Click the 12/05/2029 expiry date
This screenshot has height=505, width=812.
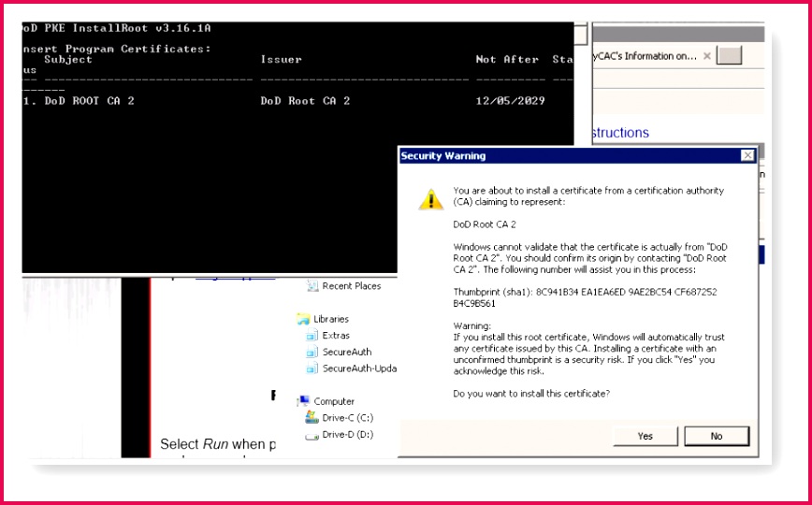[510, 101]
